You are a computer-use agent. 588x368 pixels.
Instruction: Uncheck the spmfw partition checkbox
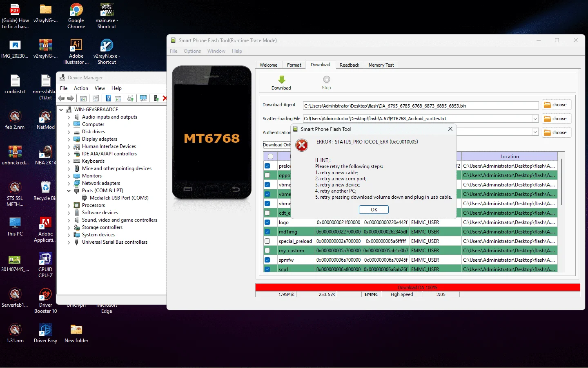[267, 260]
